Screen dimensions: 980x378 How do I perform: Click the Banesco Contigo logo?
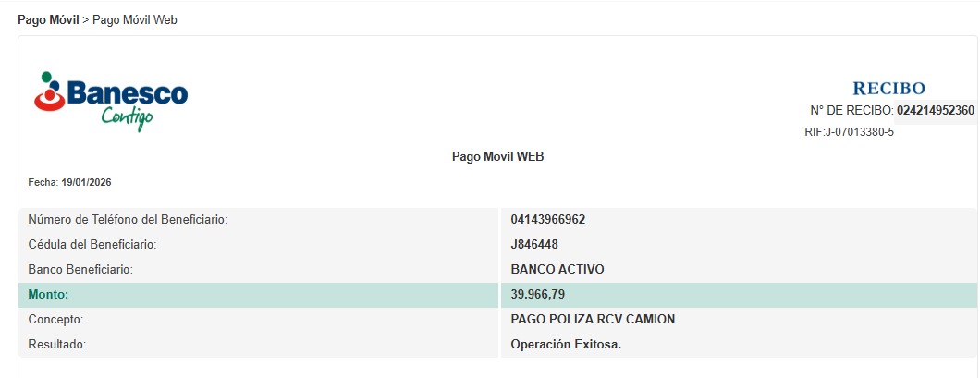(x=111, y=99)
